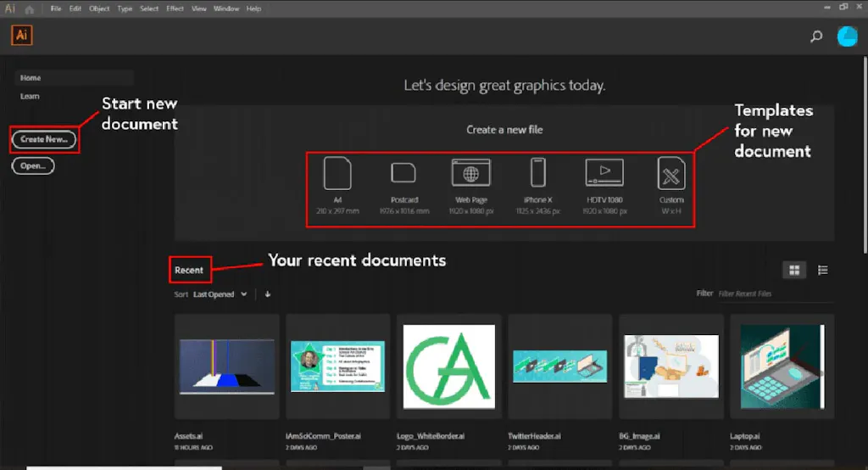Open the Effect menu
Screen dimensions: 868x470
[x=175, y=8]
